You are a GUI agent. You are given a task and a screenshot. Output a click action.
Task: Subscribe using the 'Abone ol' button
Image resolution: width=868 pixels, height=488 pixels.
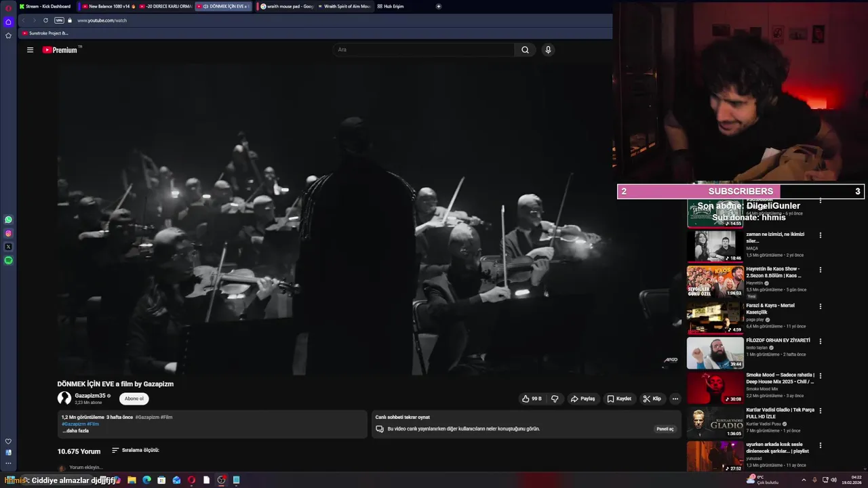click(134, 399)
